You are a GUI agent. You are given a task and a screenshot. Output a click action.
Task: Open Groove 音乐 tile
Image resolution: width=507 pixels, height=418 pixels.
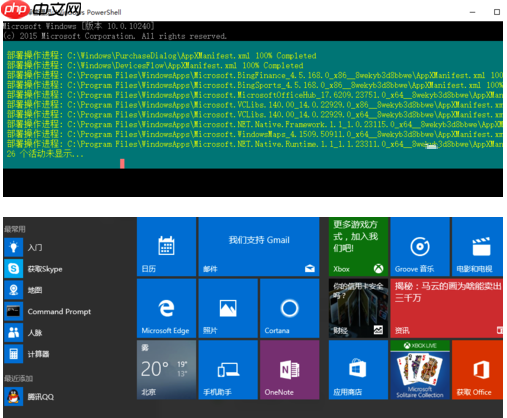[420, 247]
